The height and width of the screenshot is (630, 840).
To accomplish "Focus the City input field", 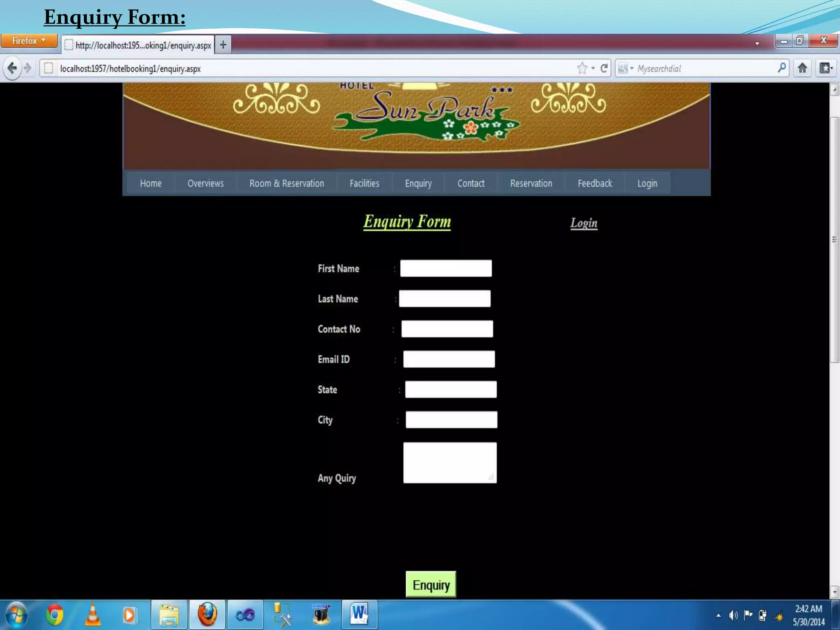I will 451,420.
